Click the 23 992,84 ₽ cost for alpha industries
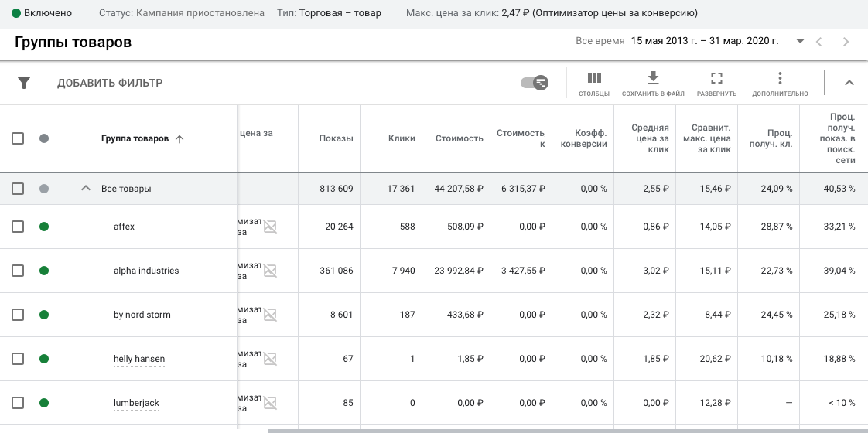The height and width of the screenshot is (433, 868). click(459, 271)
